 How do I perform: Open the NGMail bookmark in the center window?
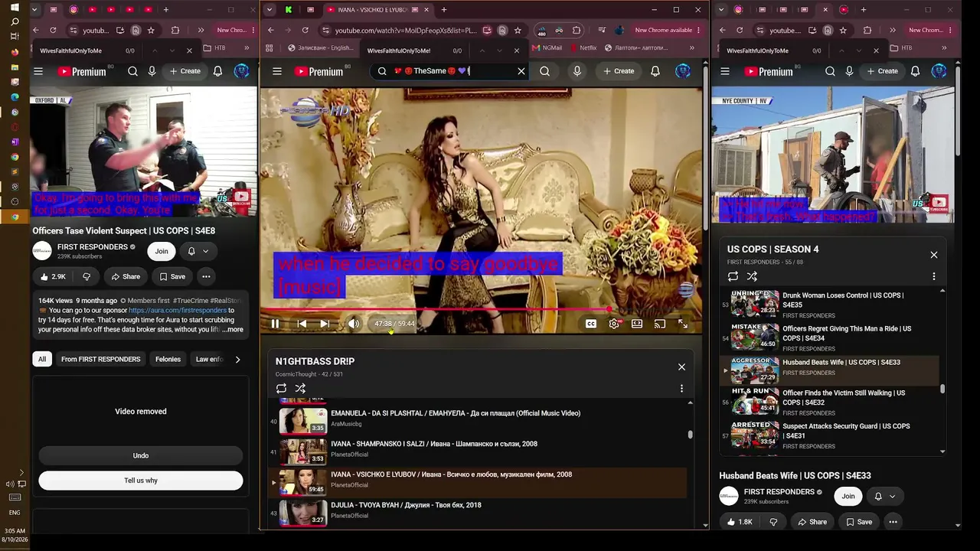tap(547, 47)
